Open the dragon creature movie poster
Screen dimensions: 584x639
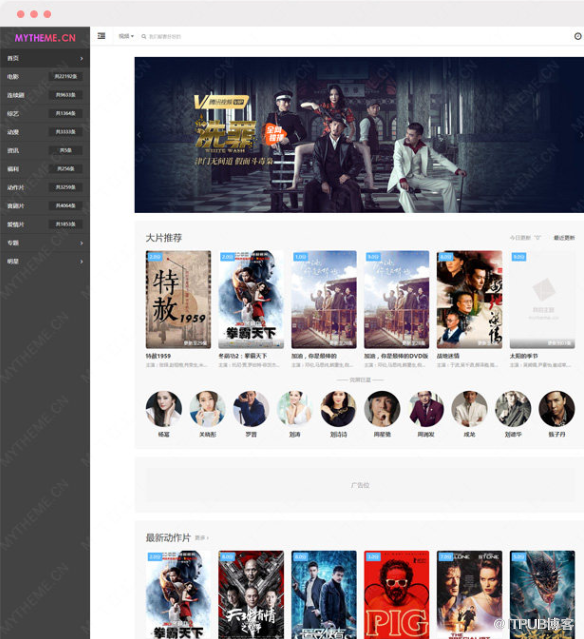[542, 595]
